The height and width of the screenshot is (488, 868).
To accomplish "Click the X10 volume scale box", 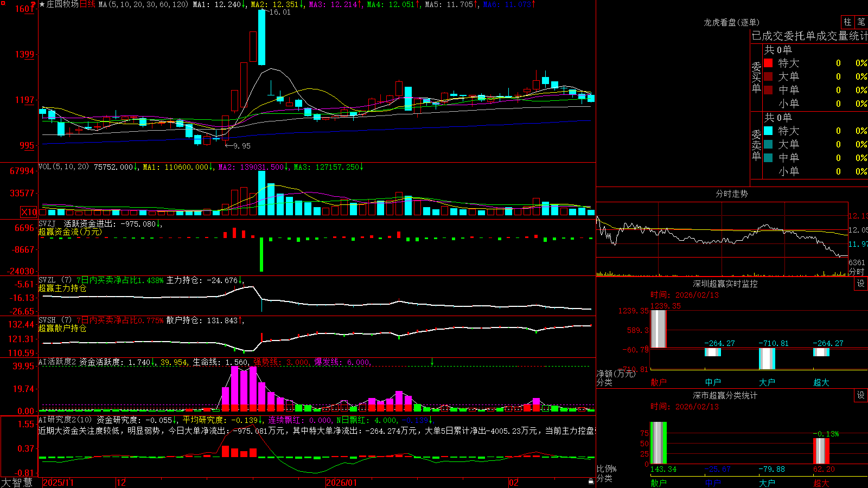I will click(29, 212).
